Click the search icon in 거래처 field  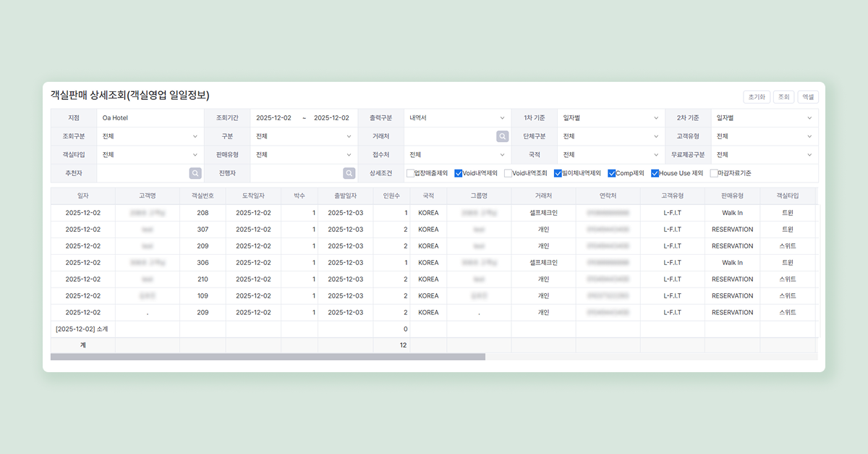pyautogui.click(x=502, y=136)
